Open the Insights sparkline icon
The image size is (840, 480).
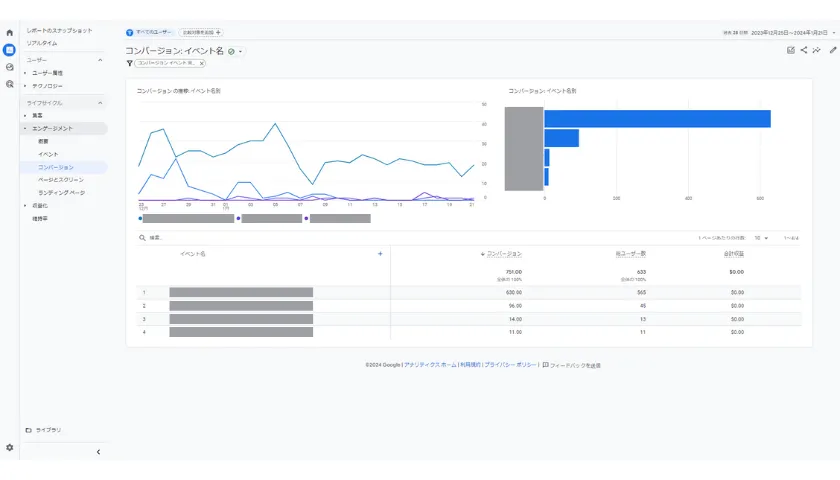pyautogui.click(x=817, y=50)
